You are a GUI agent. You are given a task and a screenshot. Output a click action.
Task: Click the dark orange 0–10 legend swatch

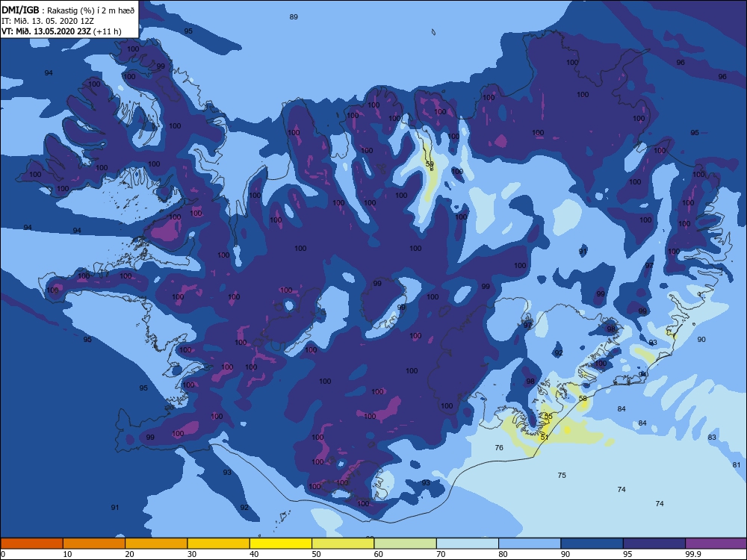click(31, 544)
